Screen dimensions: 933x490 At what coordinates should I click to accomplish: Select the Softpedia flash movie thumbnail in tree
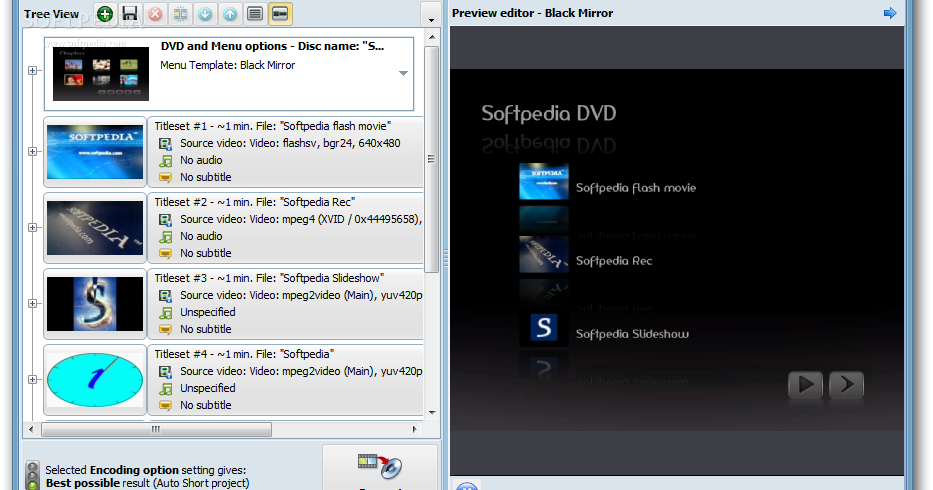tap(95, 152)
